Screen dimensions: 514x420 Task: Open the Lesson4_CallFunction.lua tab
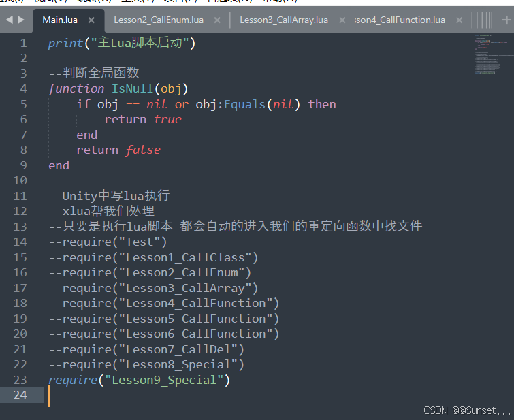(400, 20)
